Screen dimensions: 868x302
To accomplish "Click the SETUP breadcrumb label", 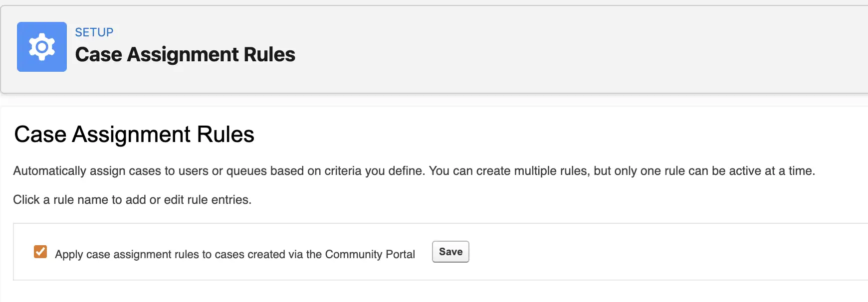I will click(94, 32).
